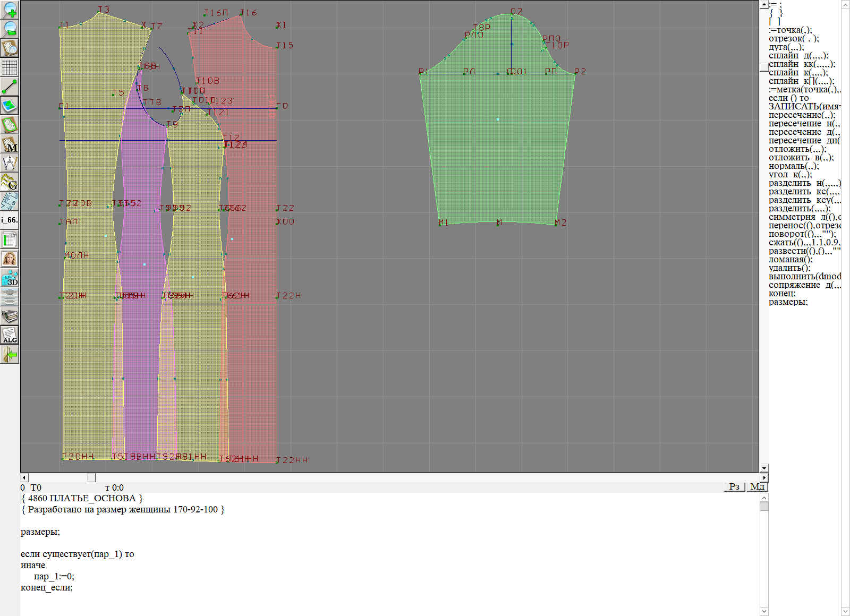Viewport: 850px width, 616px height.
Task: Click the pattern icon marked with G
Action: (x=10, y=182)
